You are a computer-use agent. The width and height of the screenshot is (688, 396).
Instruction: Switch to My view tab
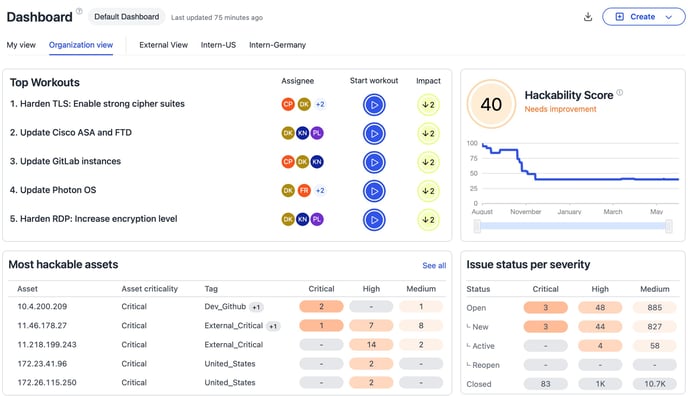[21, 45]
